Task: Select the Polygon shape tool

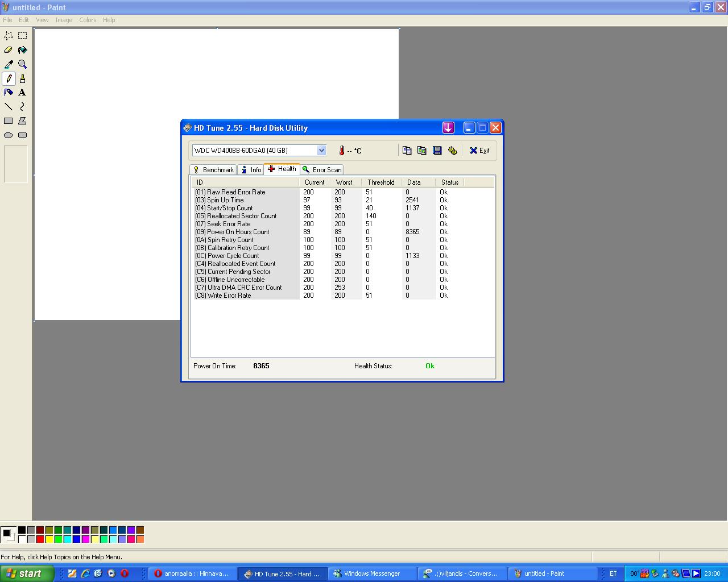Action: coord(23,121)
